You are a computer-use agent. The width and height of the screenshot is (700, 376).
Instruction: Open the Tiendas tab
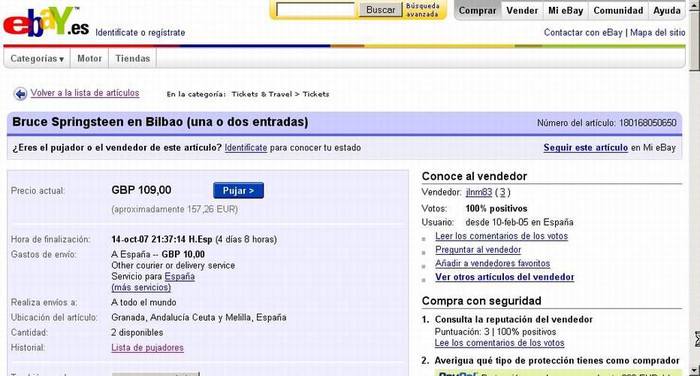click(x=133, y=58)
